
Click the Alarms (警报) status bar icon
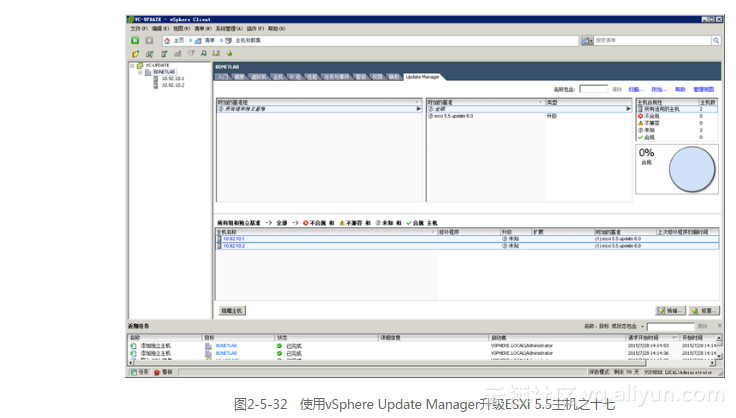(157, 372)
